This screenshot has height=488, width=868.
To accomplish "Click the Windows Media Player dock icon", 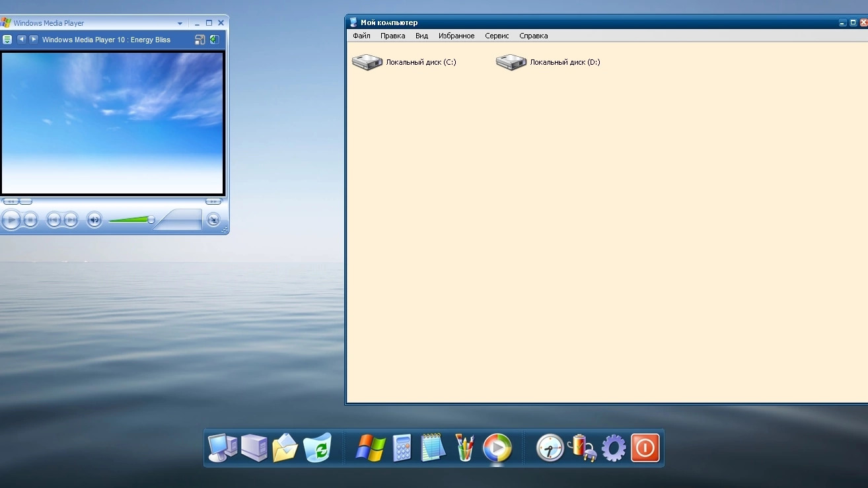I will (x=497, y=448).
